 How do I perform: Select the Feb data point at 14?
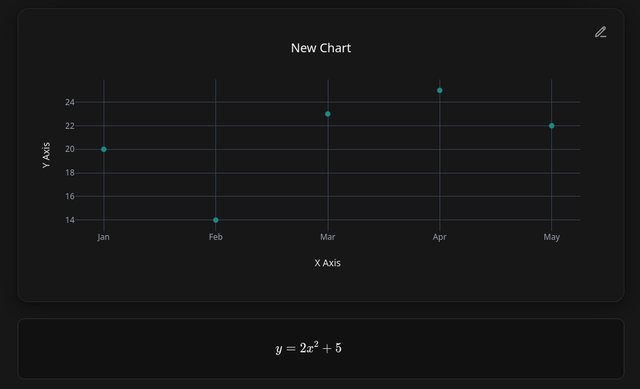(216, 220)
